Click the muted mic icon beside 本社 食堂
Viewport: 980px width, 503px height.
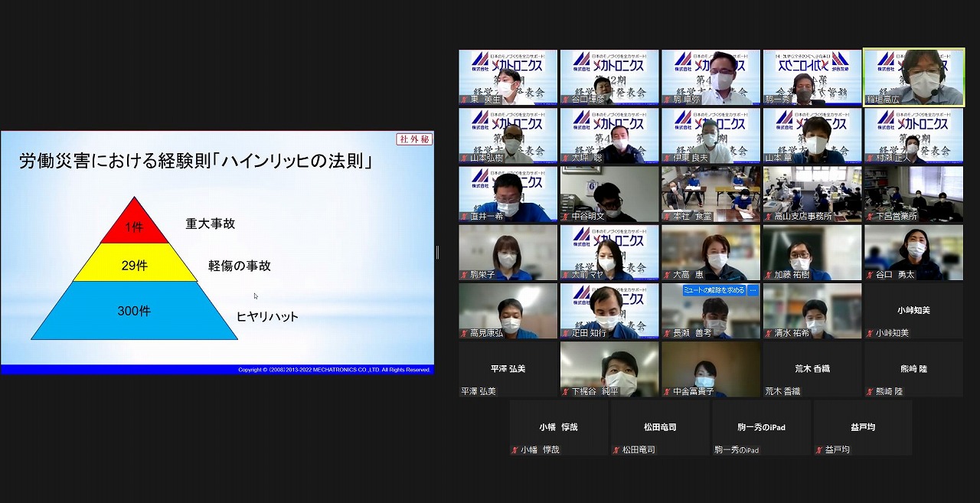[667, 216]
